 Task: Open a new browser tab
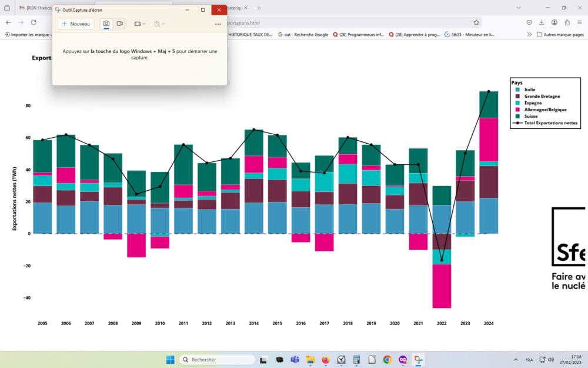pos(259,8)
